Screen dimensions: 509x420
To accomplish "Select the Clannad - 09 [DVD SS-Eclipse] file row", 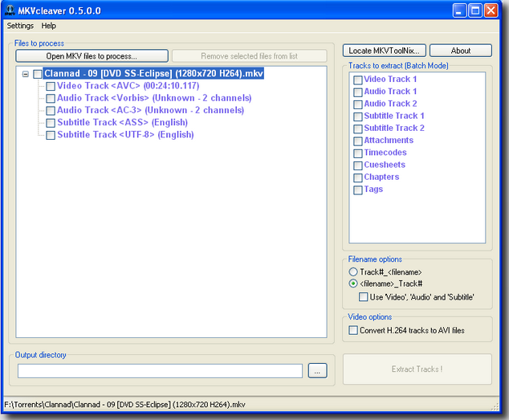I will coord(153,73).
